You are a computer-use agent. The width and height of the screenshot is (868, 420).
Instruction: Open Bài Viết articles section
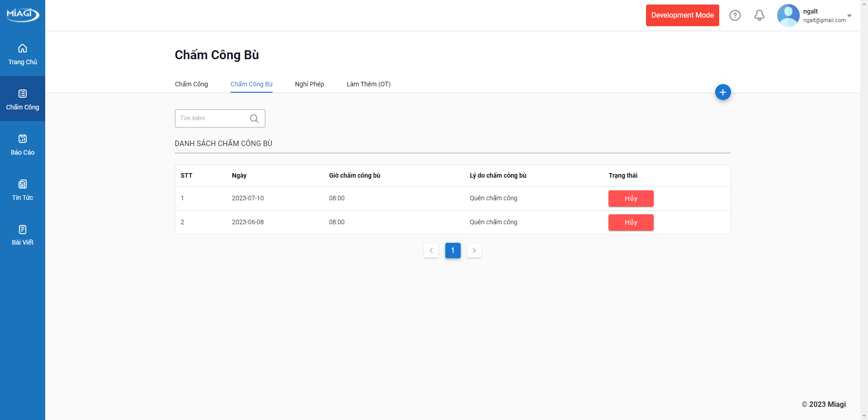click(23, 235)
